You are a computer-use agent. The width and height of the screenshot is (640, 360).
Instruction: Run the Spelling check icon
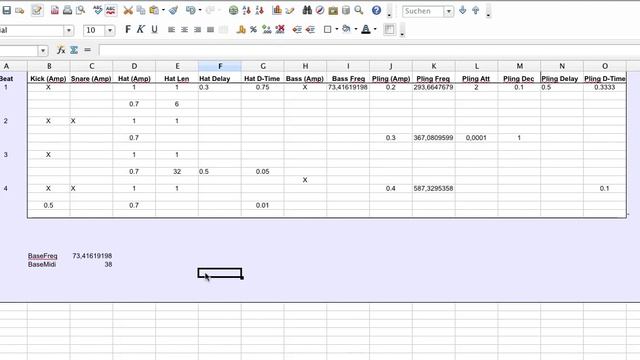tap(98, 11)
